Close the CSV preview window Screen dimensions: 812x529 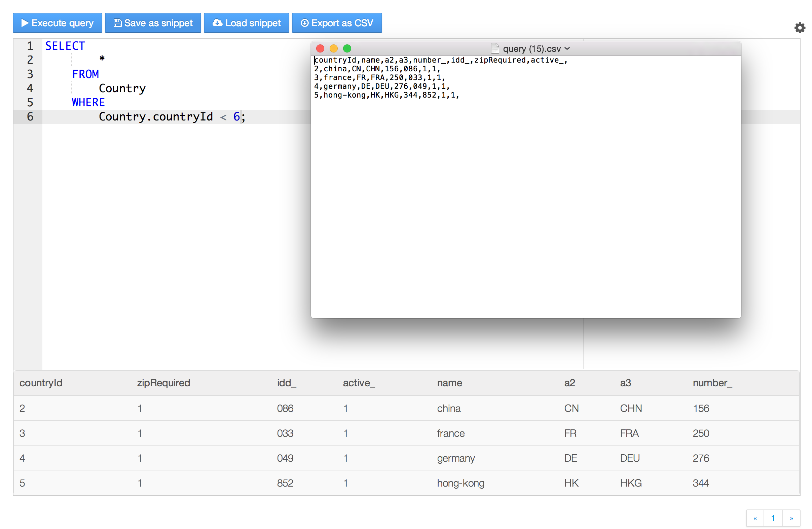pos(320,48)
